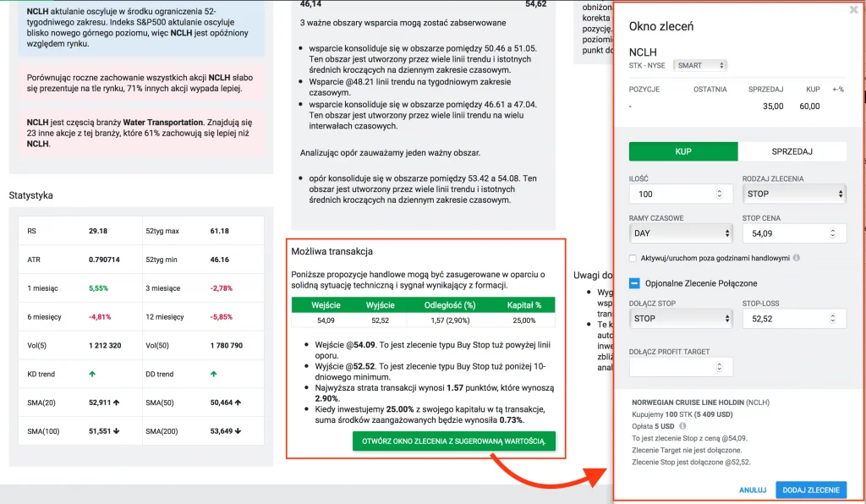This screenshot has width=866, height=504.
Task: Click the 6 miesięcy value -4,81%
Action: (100, 317)
